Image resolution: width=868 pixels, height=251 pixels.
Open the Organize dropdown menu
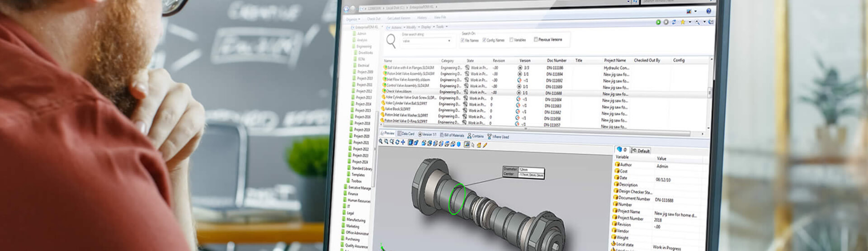click(353, 19)
